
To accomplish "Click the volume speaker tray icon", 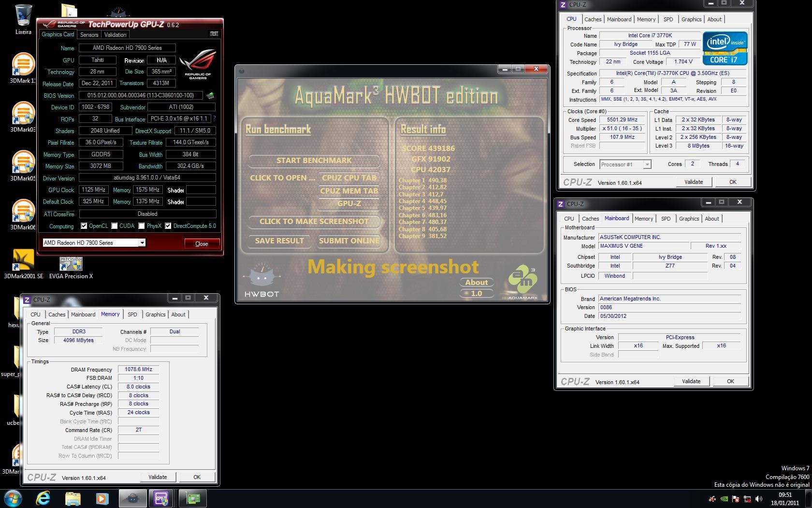I will pyautogui.click(x=759, y=499).
